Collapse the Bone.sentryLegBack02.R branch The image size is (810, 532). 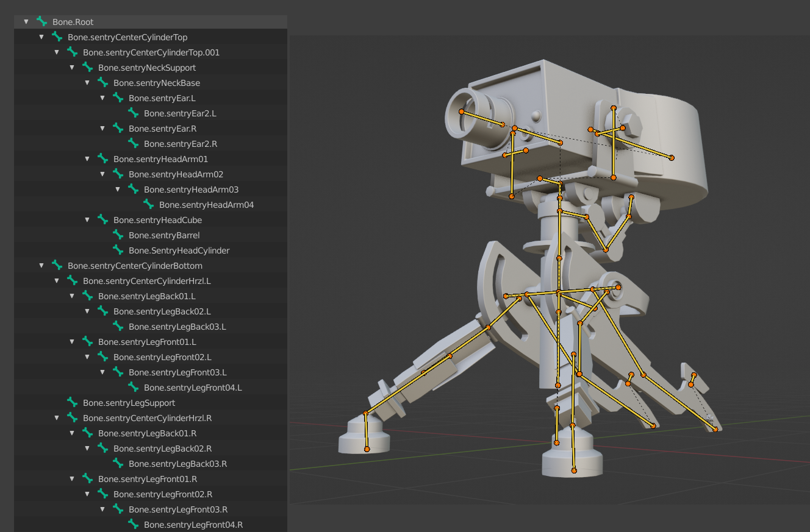click(87, 448)
